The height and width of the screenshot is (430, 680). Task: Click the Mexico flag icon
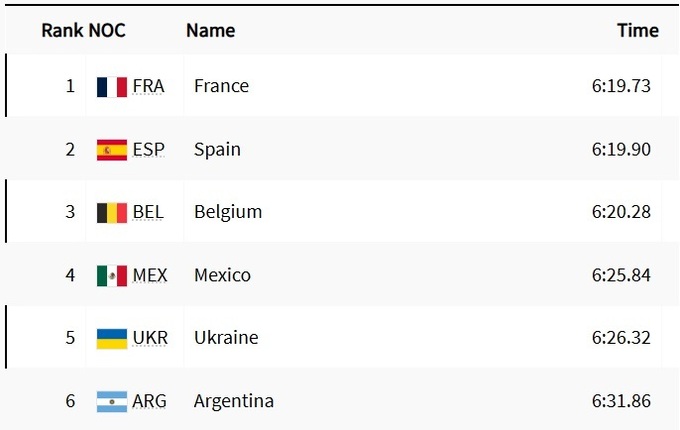click(111, 275)
